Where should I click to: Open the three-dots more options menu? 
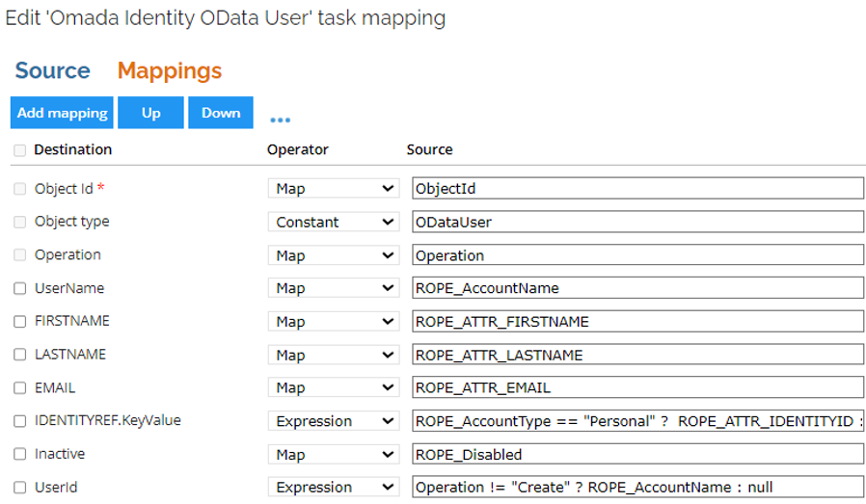click(280, 119)
